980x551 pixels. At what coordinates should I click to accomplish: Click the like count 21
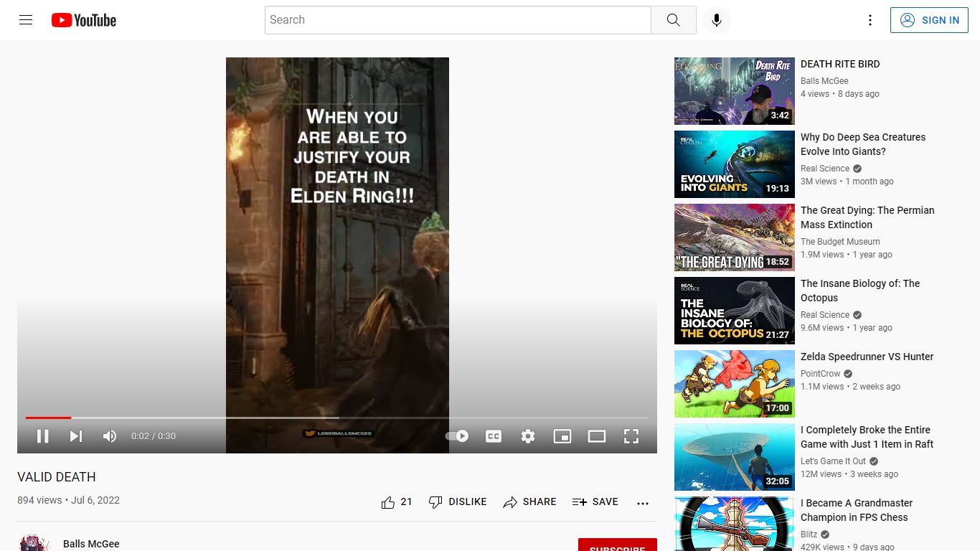pos(406,502)
